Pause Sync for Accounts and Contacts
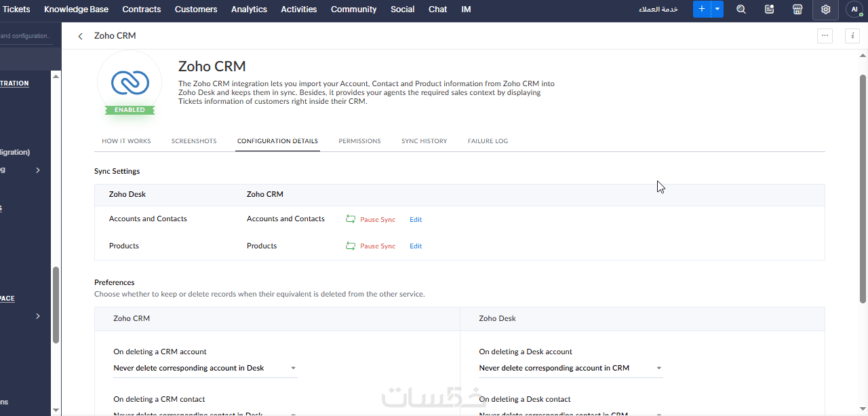 (378, 220)
